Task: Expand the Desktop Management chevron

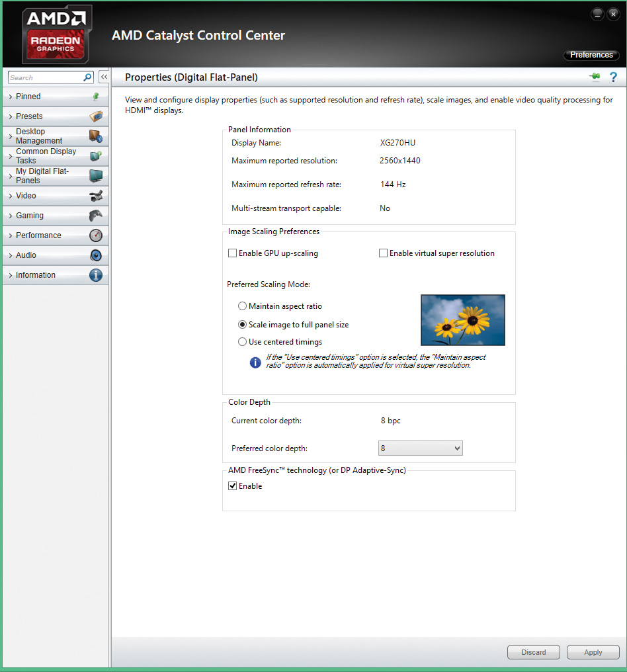Action: click(11, 136)
